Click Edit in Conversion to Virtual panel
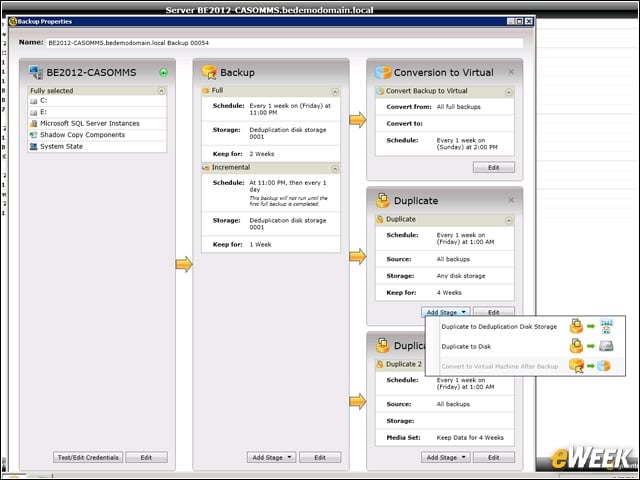The image size is (640, 480). pyautogui.click(x=494, y=167)
